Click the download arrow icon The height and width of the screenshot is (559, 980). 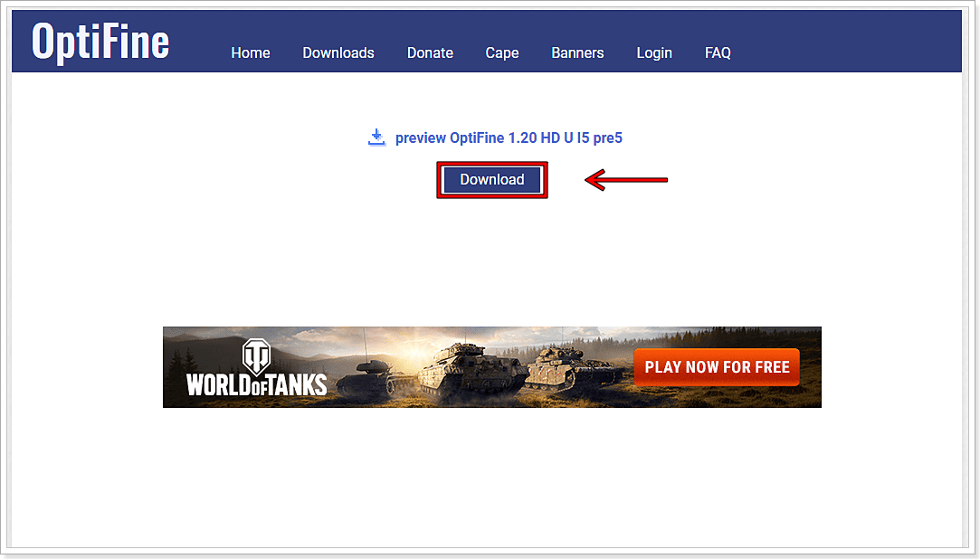(x=376, y=137)
